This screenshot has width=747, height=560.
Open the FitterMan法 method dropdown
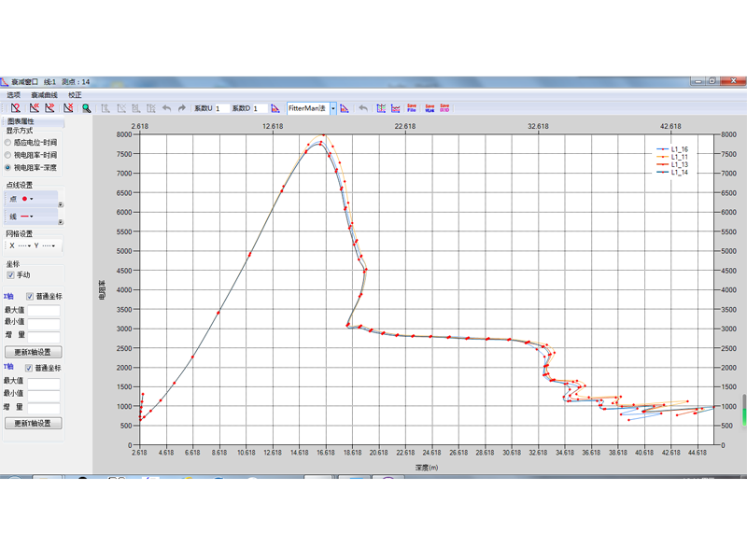(x=332, y=109)
